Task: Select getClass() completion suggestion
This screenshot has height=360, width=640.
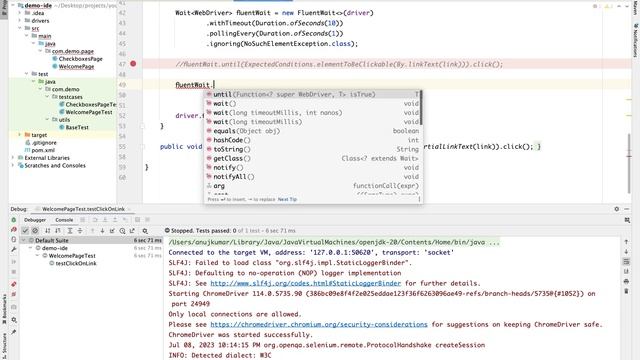Action: (313, 158)
